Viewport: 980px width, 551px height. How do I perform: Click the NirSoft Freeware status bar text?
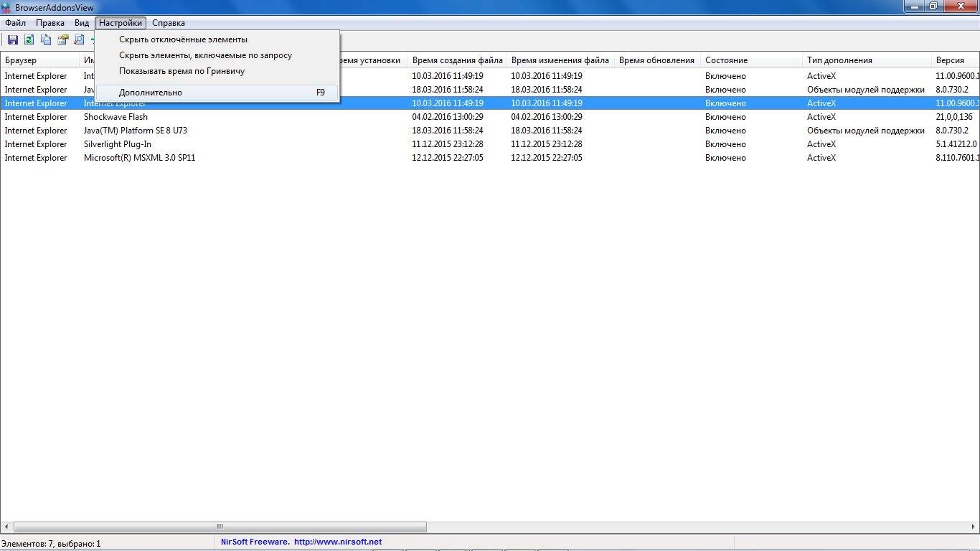coord(255,542)
